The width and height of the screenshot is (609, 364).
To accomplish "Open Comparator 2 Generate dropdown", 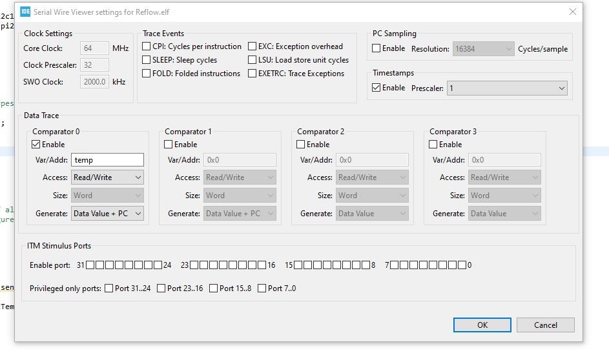I will (373, 214).
